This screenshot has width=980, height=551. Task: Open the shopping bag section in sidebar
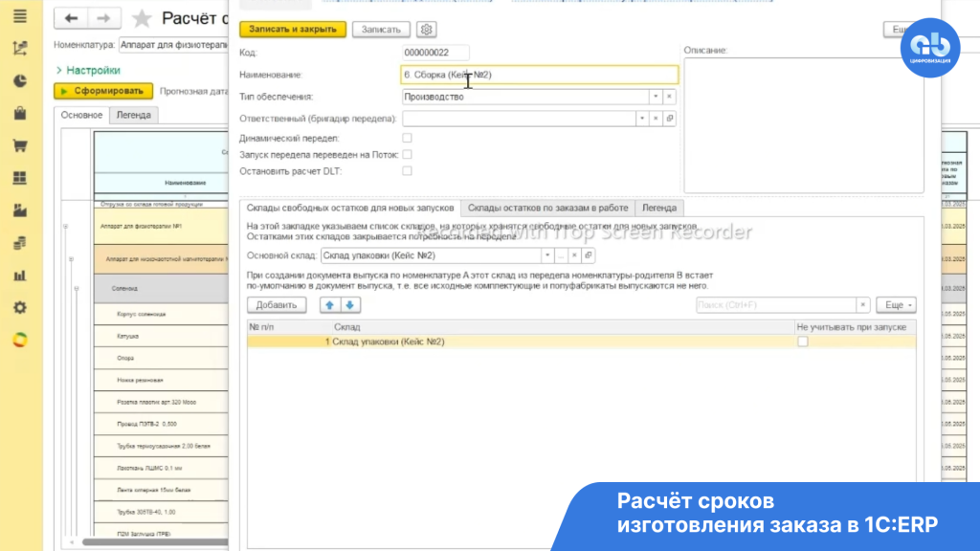coord(20,113)
